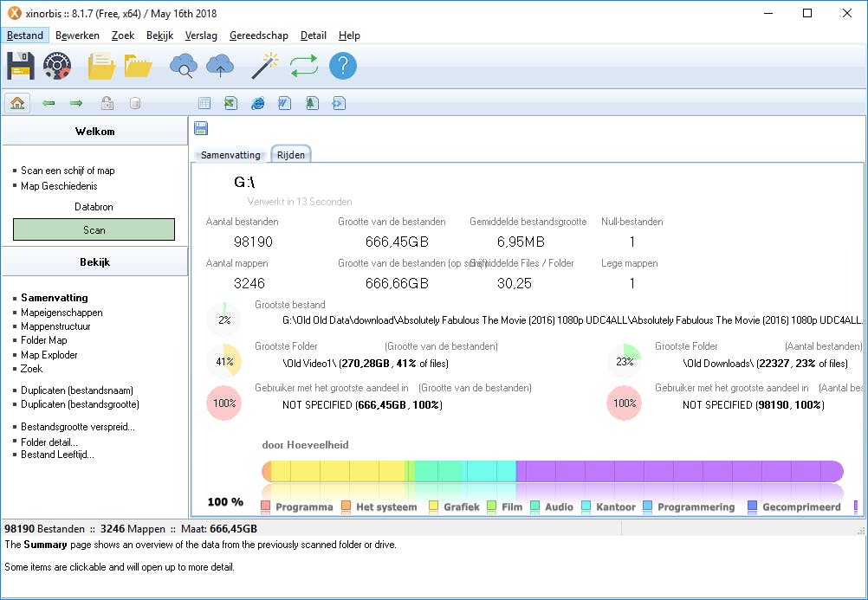Click the floppy disk save icon in main toolbar

(20, 66)
